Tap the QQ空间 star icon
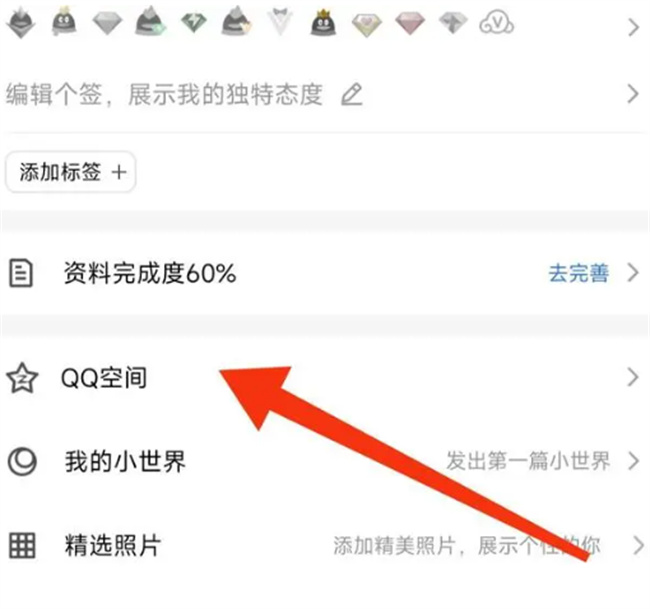This screenshot has height=609, width=650. 22,378
